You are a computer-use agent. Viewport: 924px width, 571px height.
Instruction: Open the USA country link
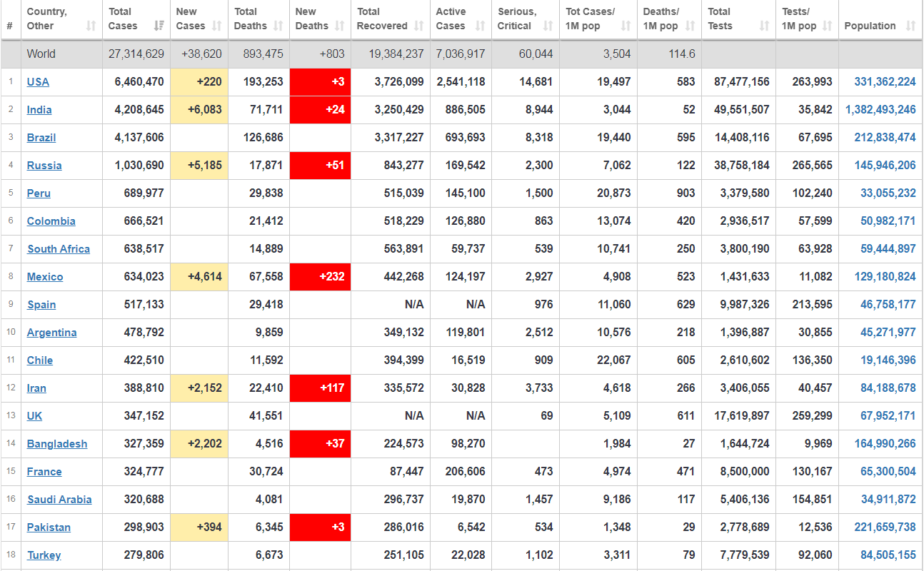(x=38, y=82)
